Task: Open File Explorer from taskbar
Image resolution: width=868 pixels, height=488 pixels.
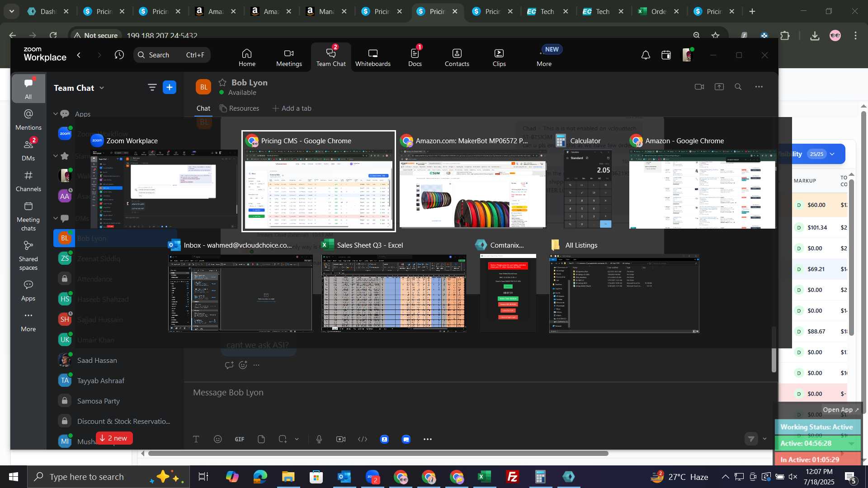Action: click(x=288, y=477)
